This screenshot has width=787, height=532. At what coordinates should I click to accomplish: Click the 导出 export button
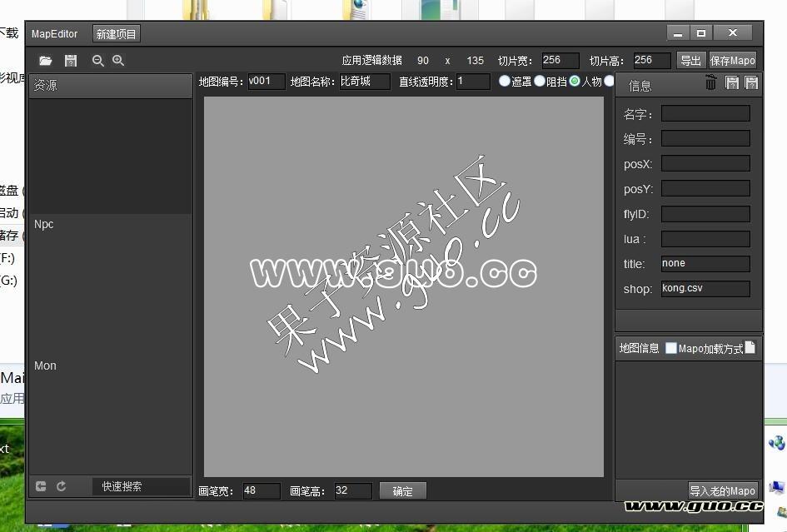tap(690, 61)
